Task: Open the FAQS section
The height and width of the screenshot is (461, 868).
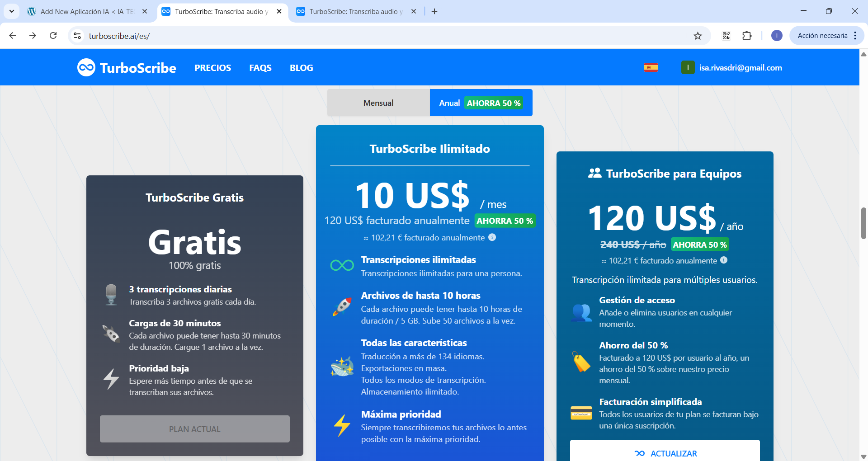Action: click(260, 68)
